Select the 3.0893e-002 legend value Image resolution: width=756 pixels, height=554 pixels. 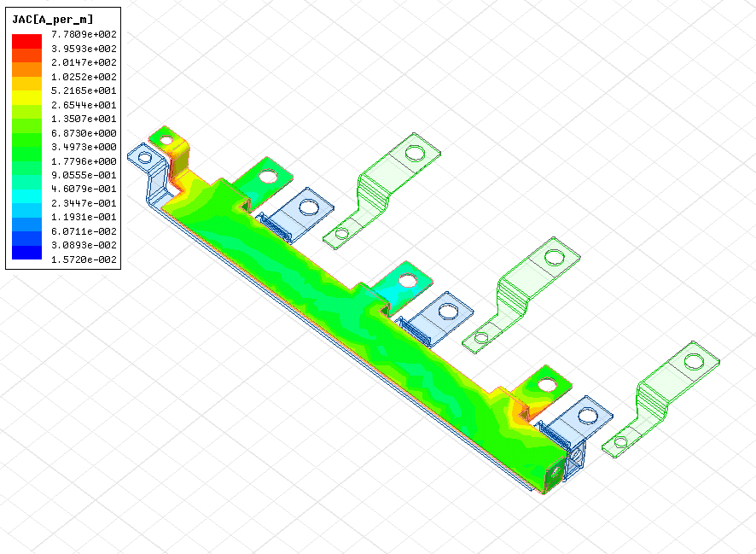(x=84, y=246)
